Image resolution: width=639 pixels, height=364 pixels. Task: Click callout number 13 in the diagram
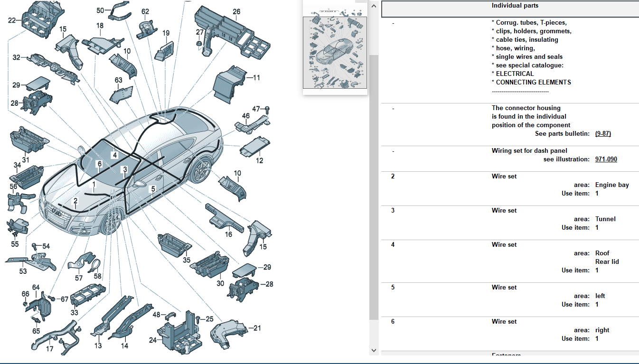tap(98, 345)
